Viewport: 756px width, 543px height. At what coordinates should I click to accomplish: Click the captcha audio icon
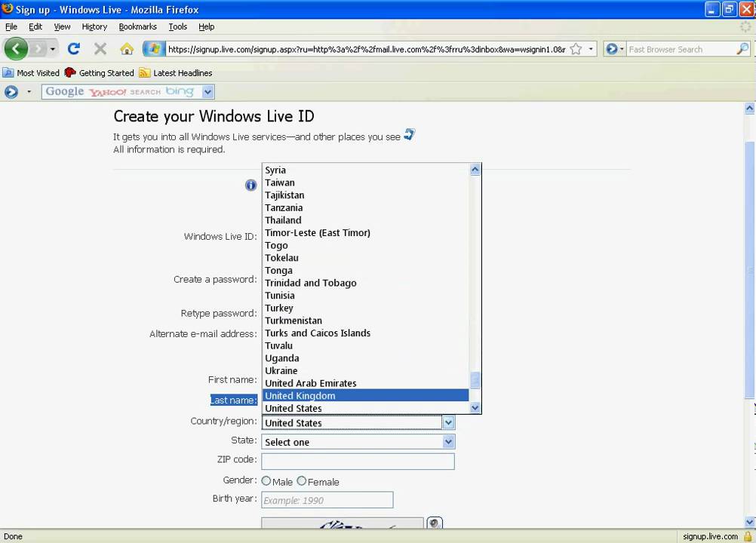(x=435, y=523)
